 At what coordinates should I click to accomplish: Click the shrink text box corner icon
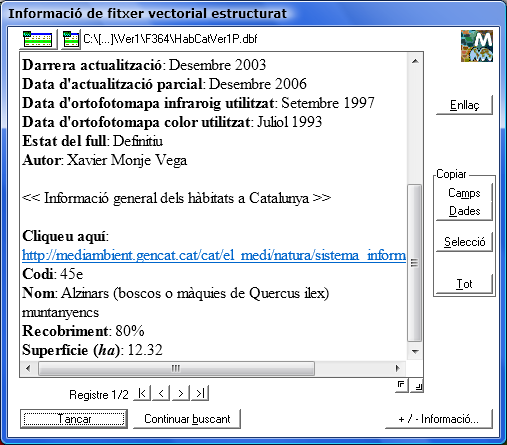(x=402, y=386)
